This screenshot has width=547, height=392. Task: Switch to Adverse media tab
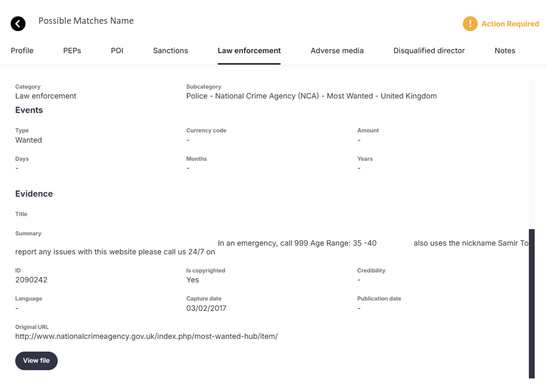337,51
